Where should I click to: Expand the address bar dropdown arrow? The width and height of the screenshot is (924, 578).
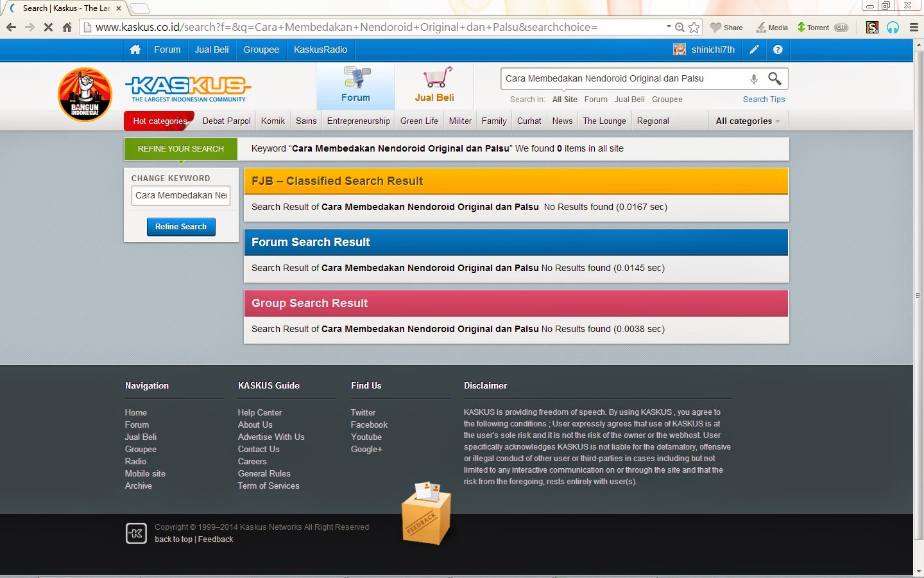click(669, 27)
